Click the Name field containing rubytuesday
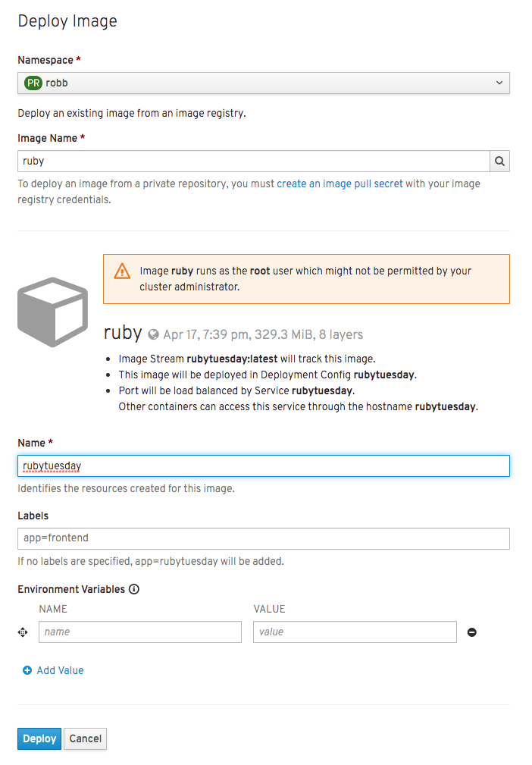Image resolution: width=532 pixels, height=765 pixels. click(263, 466)
